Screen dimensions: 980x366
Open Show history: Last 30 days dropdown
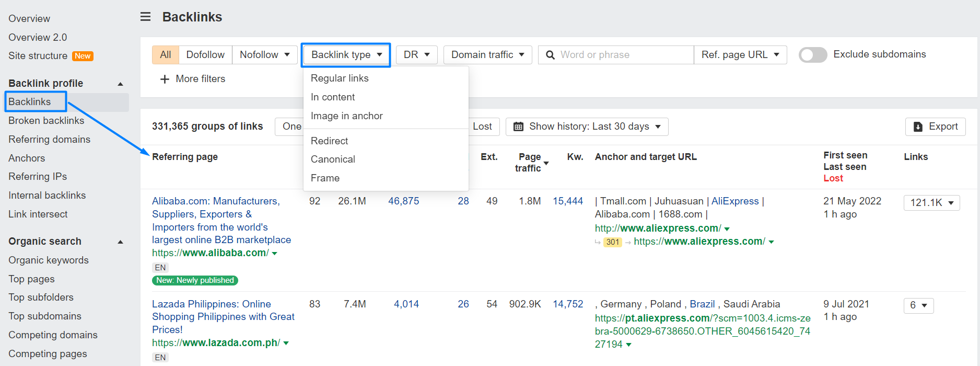pyautogui.click(x=587, y=127)
